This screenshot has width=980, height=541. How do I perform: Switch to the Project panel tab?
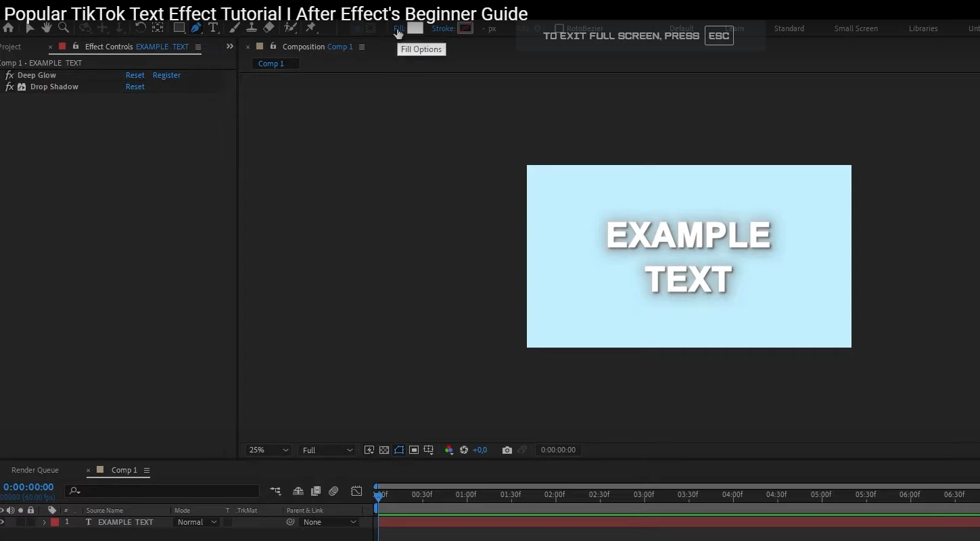[10, 47]
